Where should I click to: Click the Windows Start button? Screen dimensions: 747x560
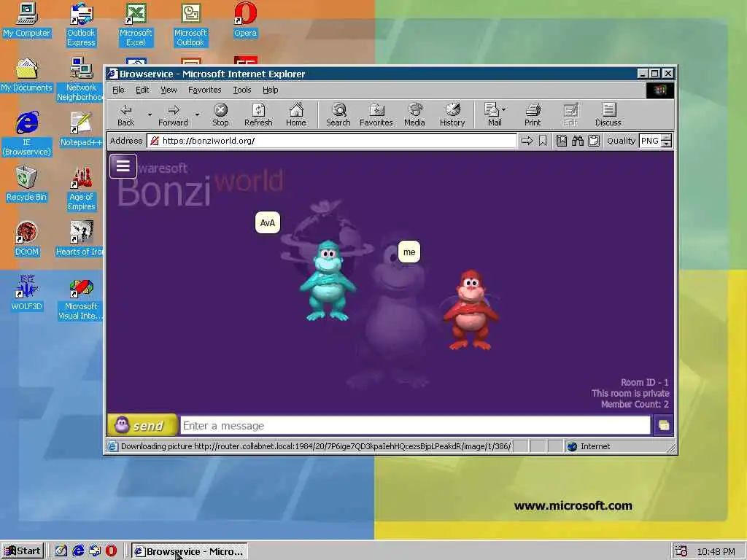click(x=23, y=551)
